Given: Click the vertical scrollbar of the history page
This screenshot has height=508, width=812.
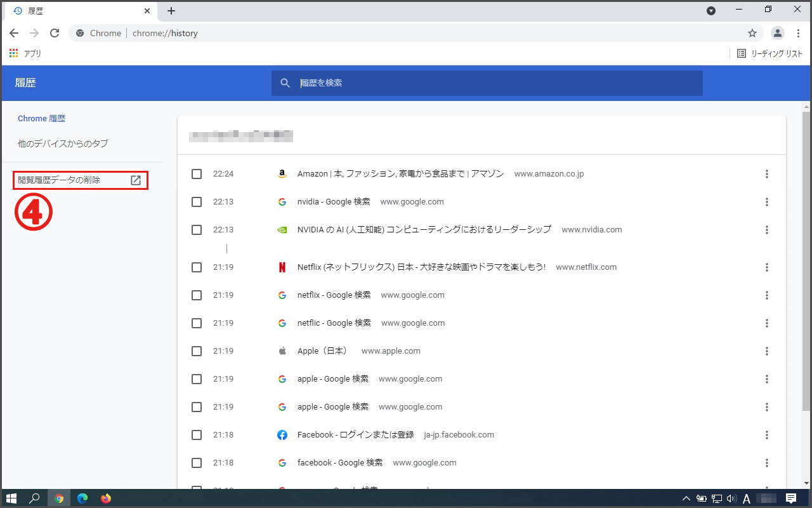Looking at the screenshot, I should pos(806,260).
